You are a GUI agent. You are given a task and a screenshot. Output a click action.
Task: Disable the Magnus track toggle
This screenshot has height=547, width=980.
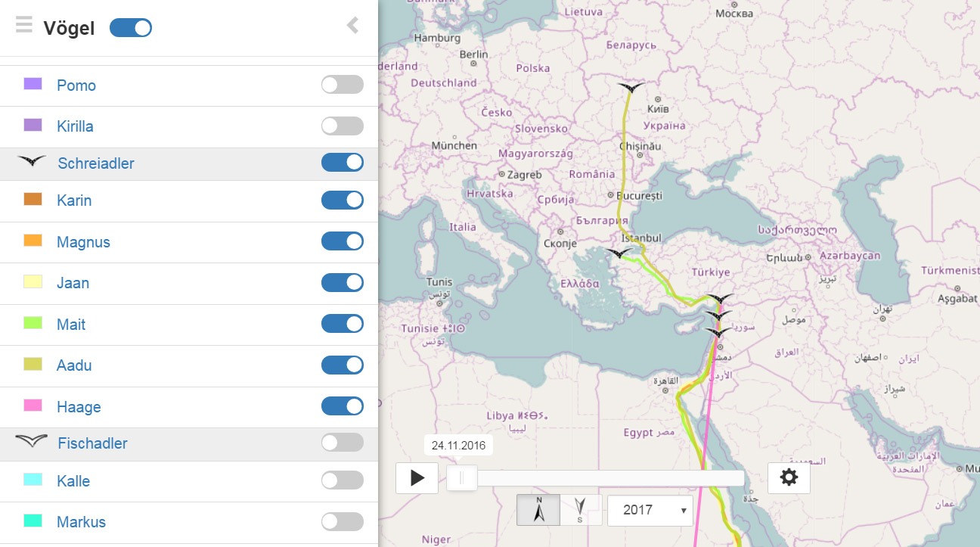(342, 241)
